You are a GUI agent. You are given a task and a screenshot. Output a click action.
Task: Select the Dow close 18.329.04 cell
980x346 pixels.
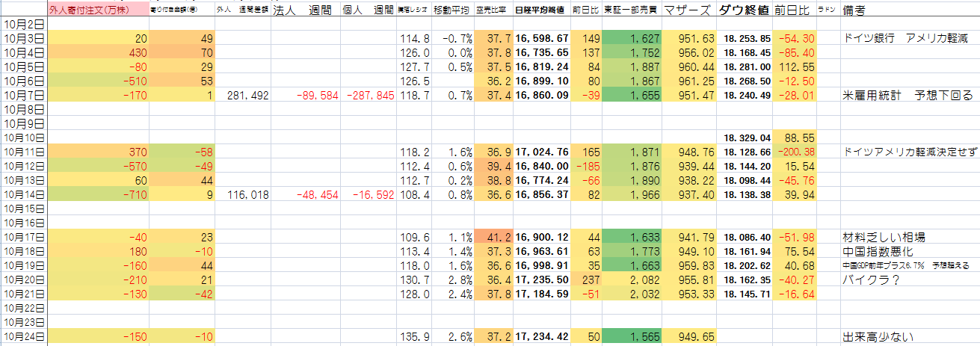point(744,138)
